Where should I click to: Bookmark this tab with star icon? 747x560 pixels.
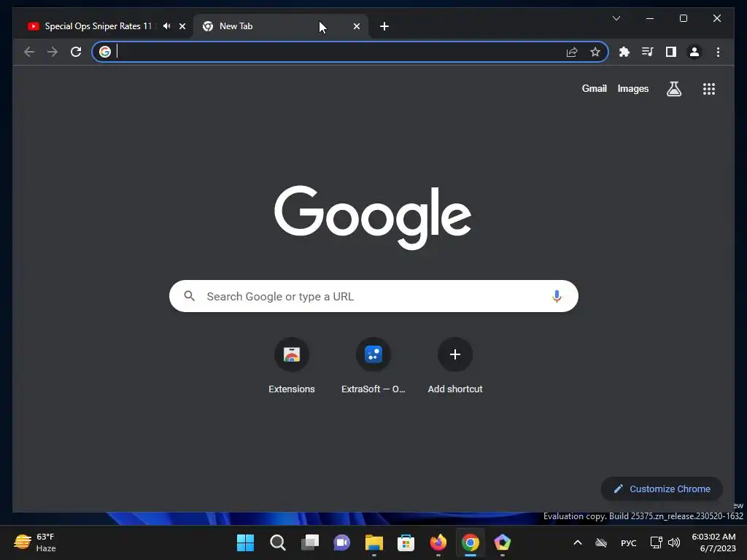pos(595,52)
